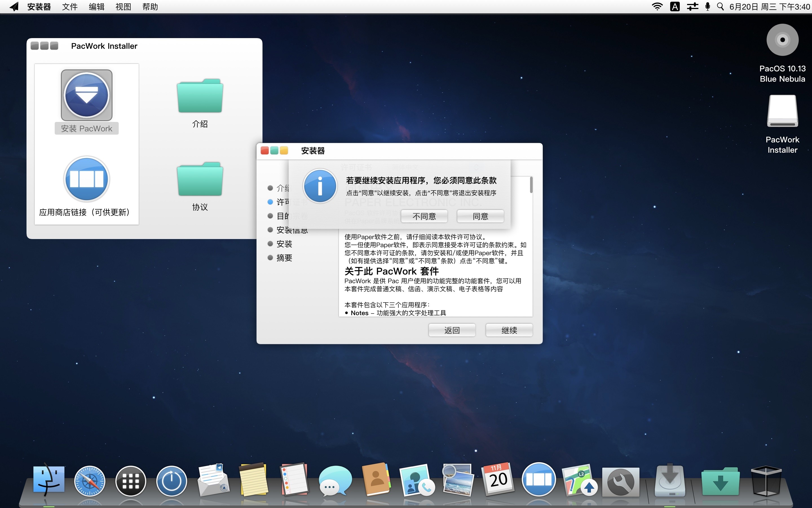Launch the compass browser from the dock
The image size is (812, 508).
(x=90, y=481)
